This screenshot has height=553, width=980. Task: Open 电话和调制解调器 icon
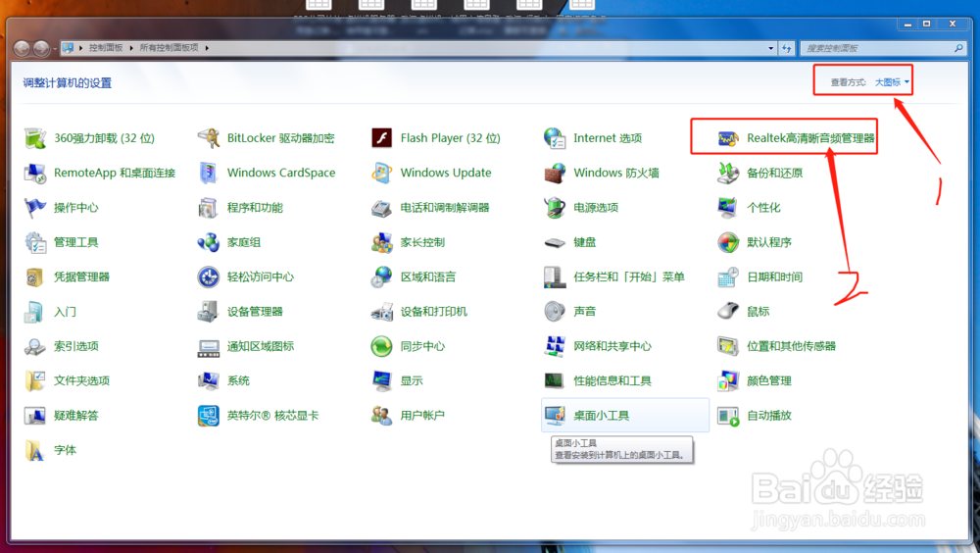pos(381,207)
